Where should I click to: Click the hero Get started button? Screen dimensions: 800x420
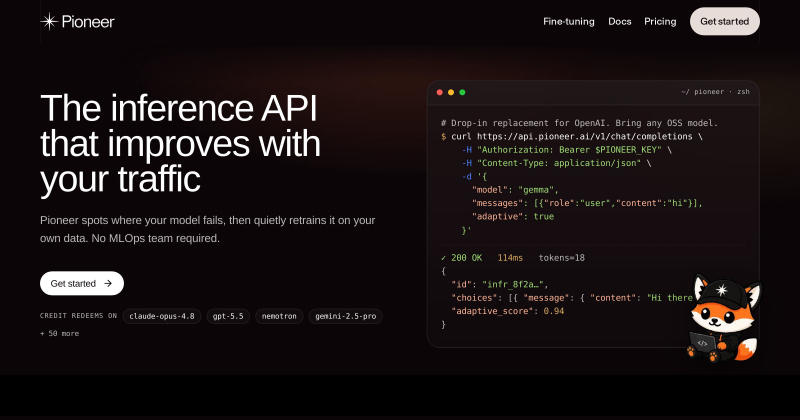82,283
